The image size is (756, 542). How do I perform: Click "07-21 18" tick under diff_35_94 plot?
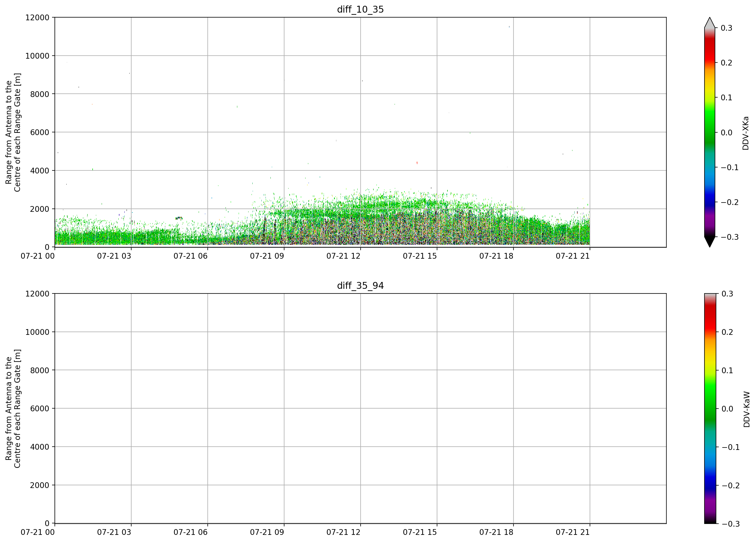[496, 532]
